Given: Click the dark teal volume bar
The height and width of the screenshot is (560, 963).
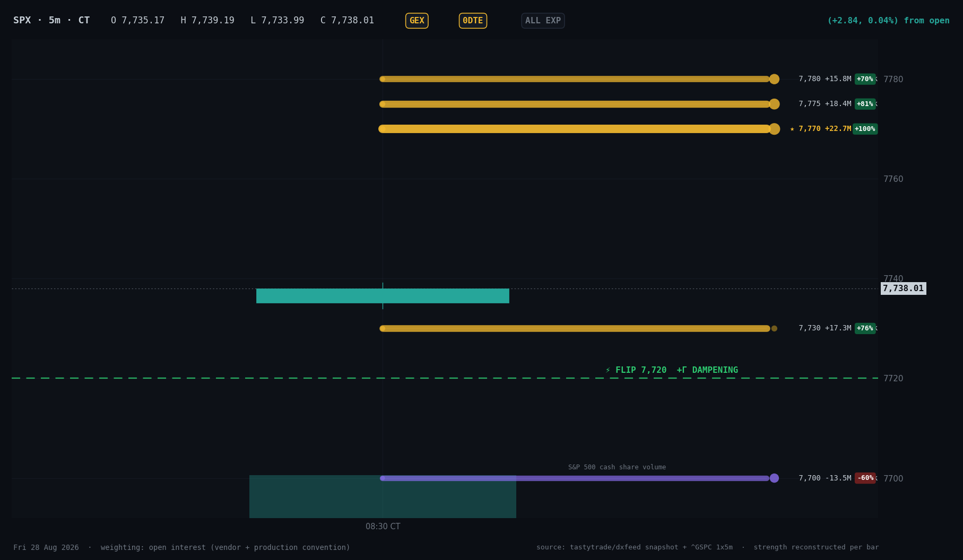Looking at the screenshot, I should point(383,497).
